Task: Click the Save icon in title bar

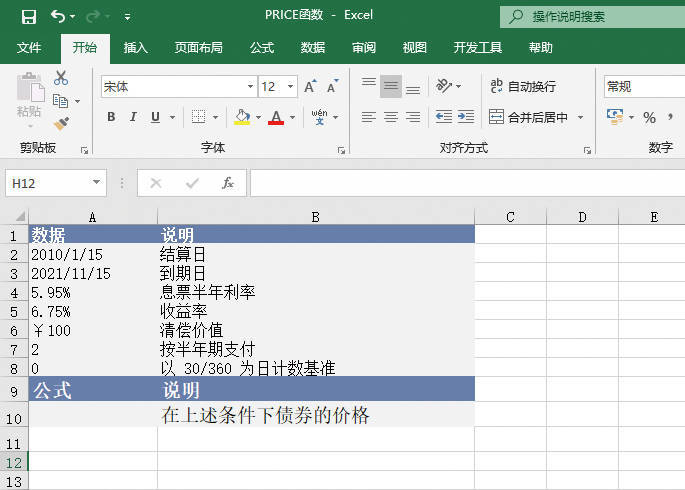Action: coord(29,16)
